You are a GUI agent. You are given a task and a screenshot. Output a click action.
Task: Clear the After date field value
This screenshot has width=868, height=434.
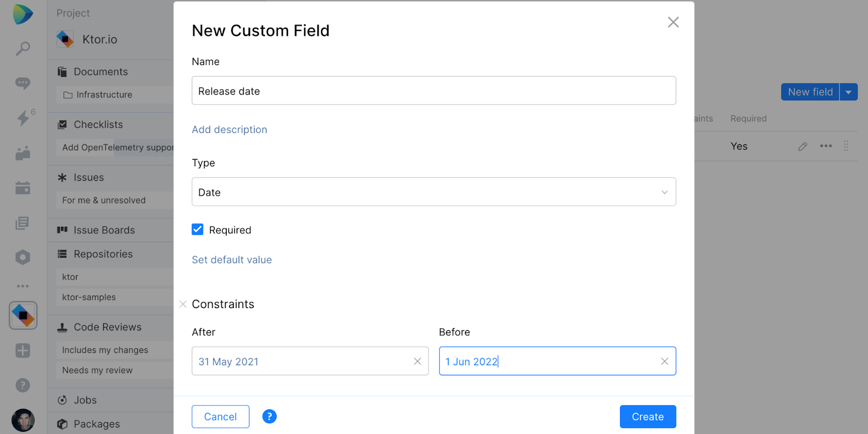(x=417, y=361)
